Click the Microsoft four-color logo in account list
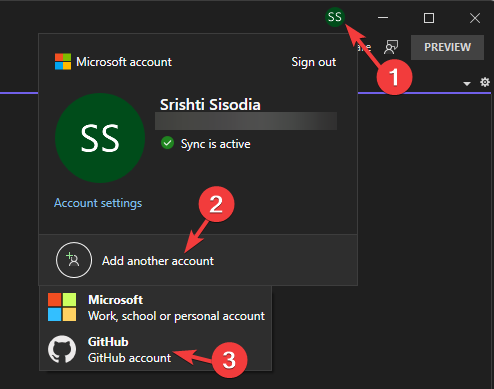This screenshot has width=494, height=389. [62, 307]
